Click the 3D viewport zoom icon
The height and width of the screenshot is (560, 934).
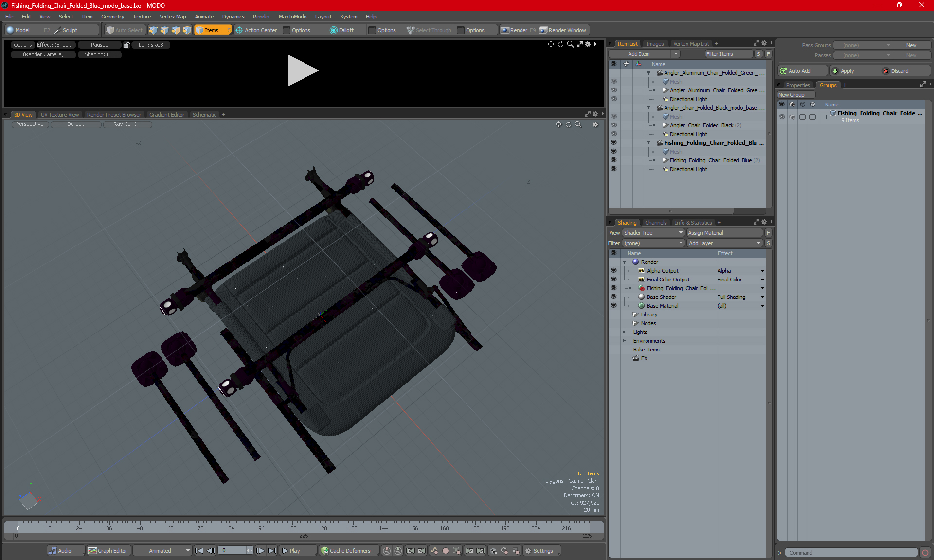578,124
